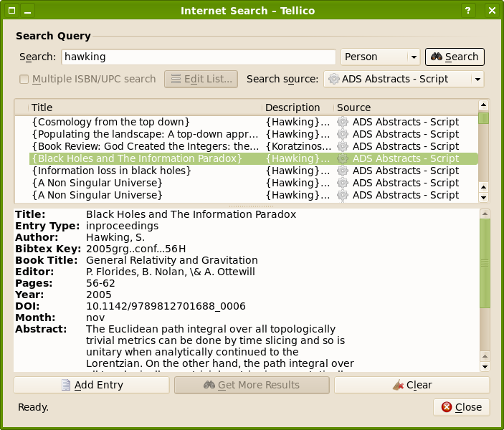The width and height of the screenshot is (504, 430).
Task: Click the Get More Results button
Action: pos(252,385)
